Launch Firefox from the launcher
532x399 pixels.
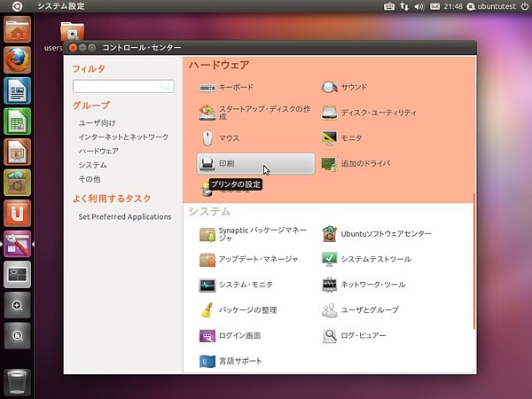[17, 60]
